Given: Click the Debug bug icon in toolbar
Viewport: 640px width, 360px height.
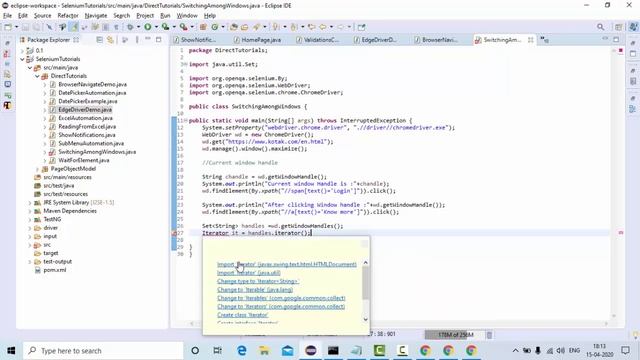Looking at the screenshot, I should tap(130, 27).
